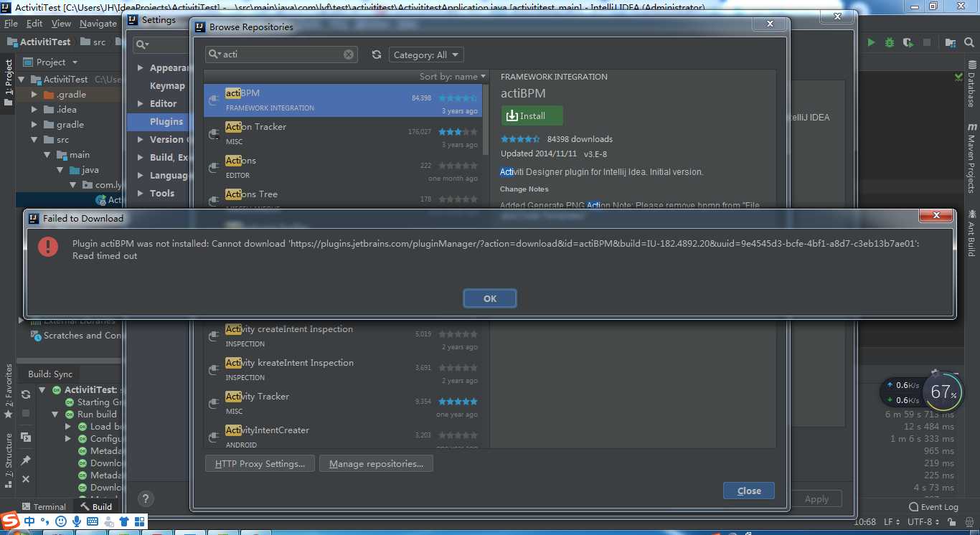Click the search magnifier in Browse Repositories

(x=214, y=55)
